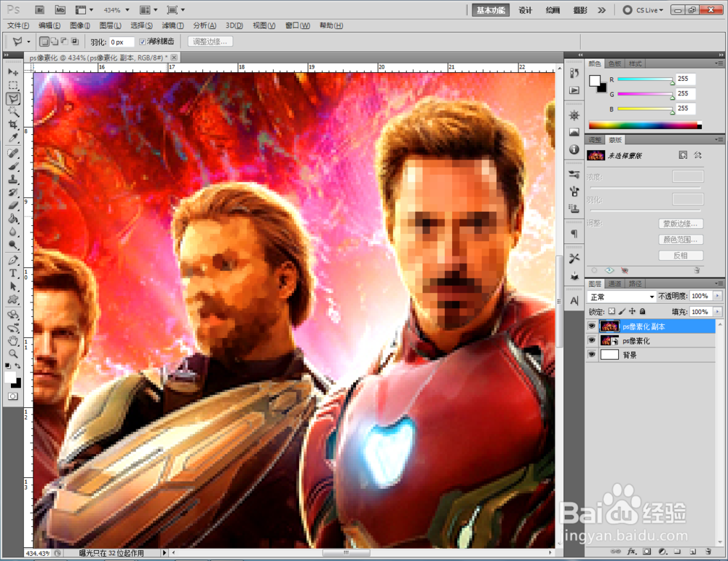Open the 滤镜(T) menu

point(173,25)
